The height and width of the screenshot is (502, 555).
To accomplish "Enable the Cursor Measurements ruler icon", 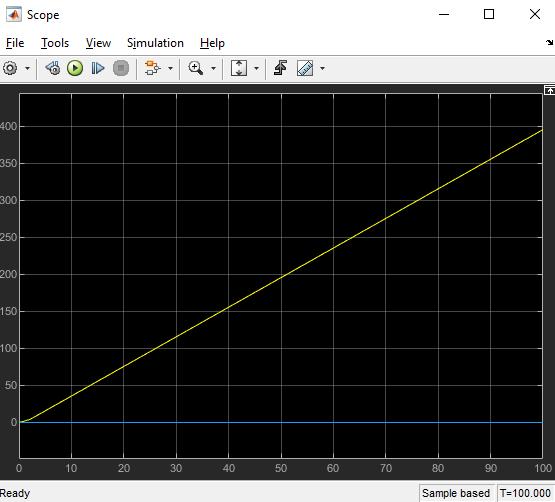I will [x=305, y=68].
